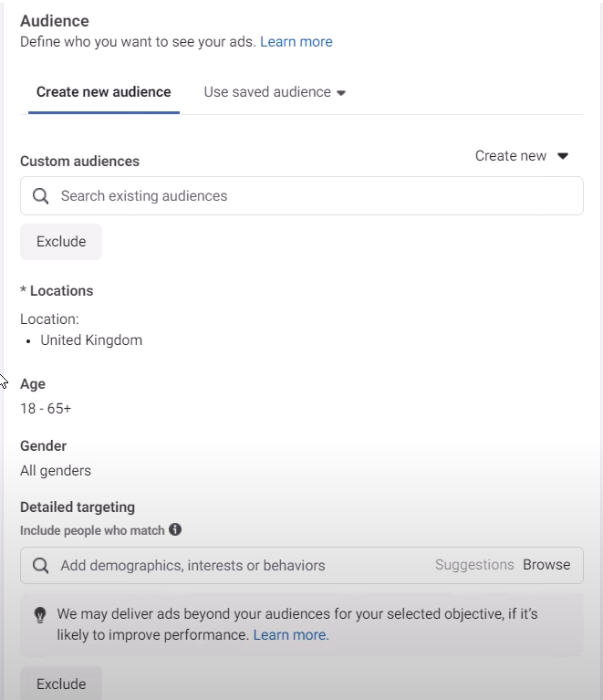This screenshot has height=700, width=603.
Task: Open Learn more link beside Define who you want
Action: click(x=296, y=42)
